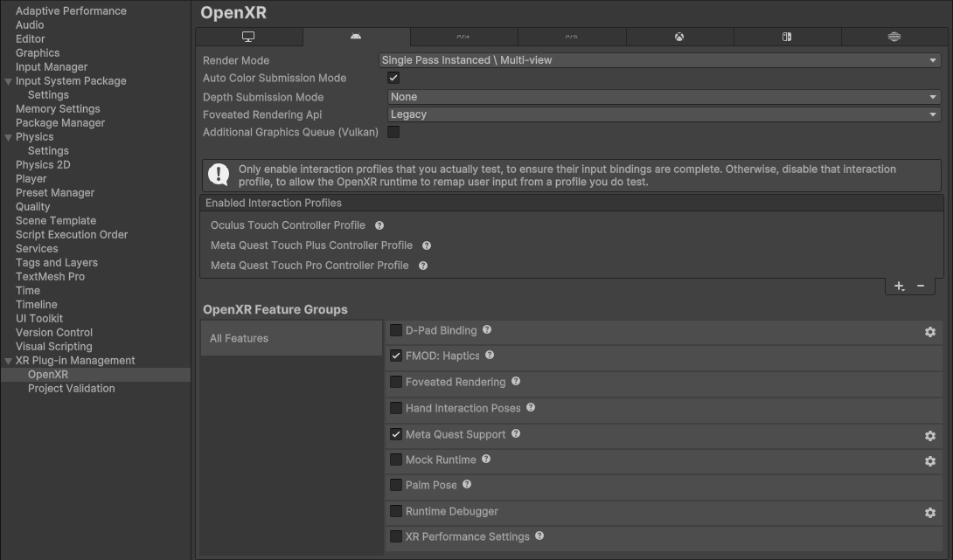This screenshot has width=953, height=560.
Task: Open Mock Runtime settings gear
Action: (930, 461)
